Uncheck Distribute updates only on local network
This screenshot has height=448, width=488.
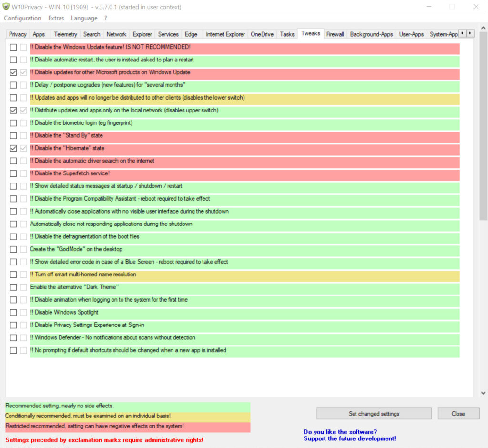tap(13, 110)
